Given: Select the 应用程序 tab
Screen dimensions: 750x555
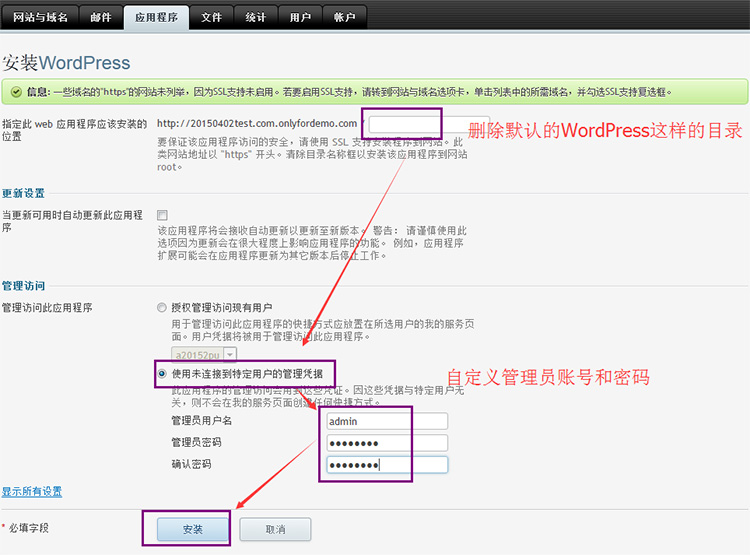Looking at the screenshot, I should click(156, 17).
